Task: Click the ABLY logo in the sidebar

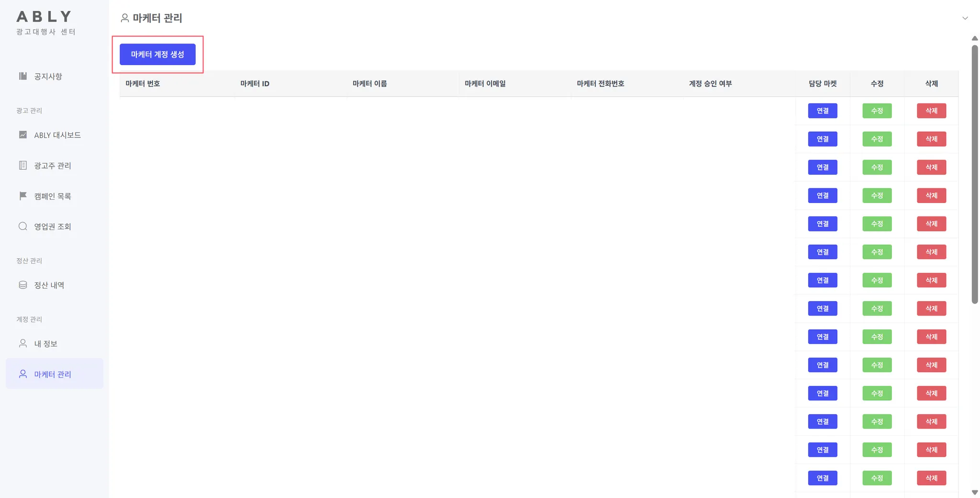Action: [x=44, y=17]
